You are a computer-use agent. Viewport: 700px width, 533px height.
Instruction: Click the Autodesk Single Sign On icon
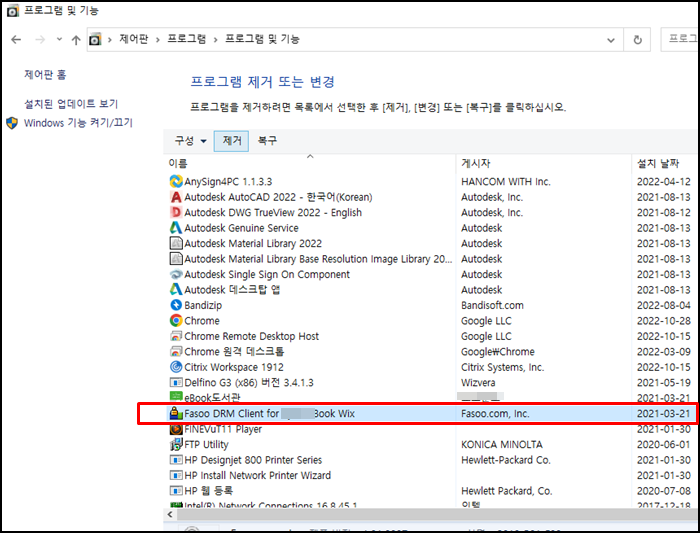click(x=176, y=274)
